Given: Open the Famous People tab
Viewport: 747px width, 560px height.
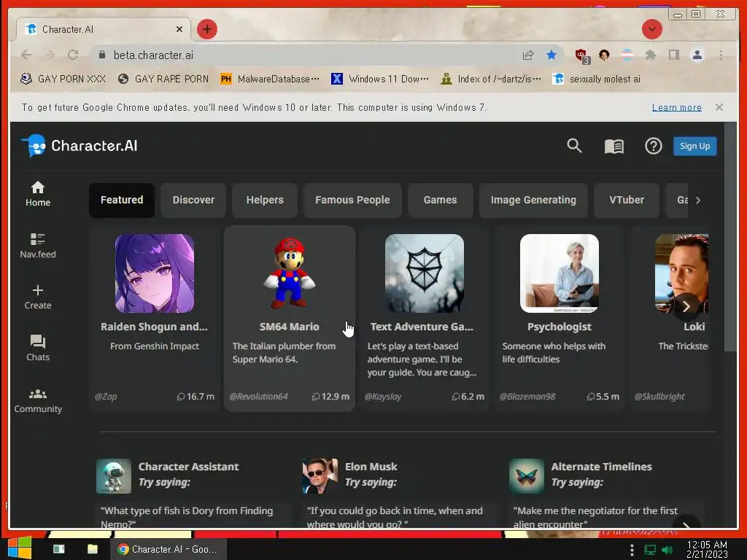Looking at the screenshot, I should tap(352, 200).
